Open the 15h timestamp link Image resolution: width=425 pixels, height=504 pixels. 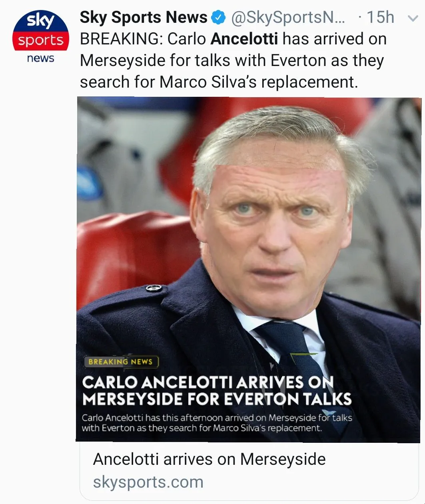tap(380, 18)
